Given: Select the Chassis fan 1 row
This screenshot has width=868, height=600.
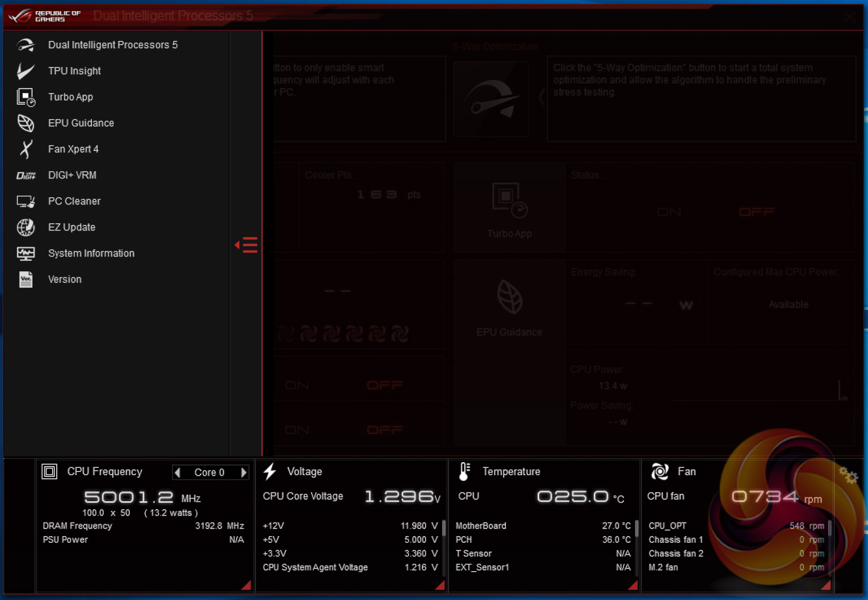Looking at the screenshot, I should click(736, 539).
